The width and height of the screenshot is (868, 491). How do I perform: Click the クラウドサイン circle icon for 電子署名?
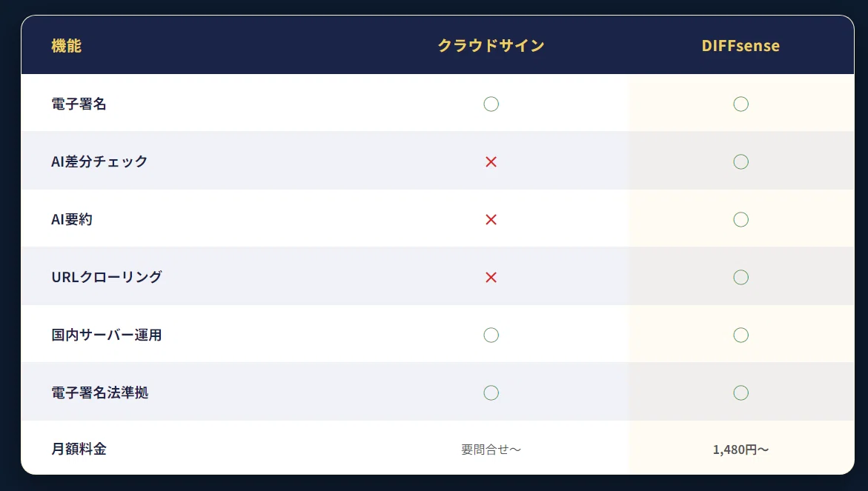coord(491,104)
